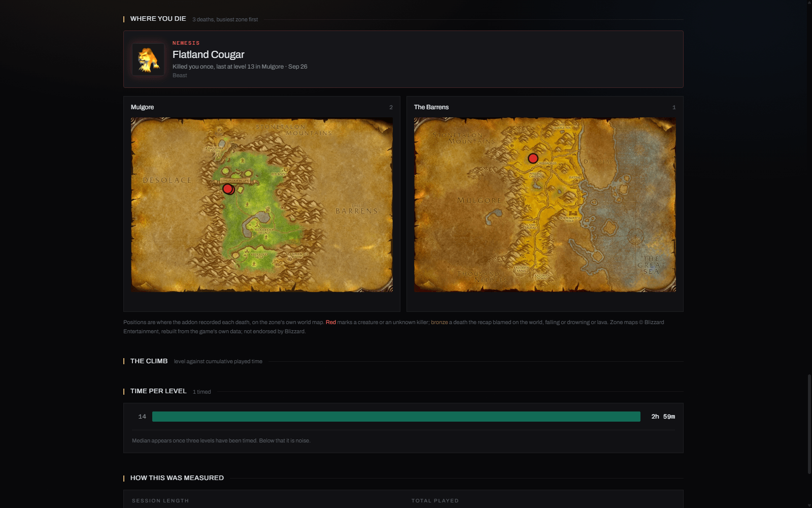The image size is (812, 508).
Task: Click the Mulgore death count '2'
Action: 391,107
